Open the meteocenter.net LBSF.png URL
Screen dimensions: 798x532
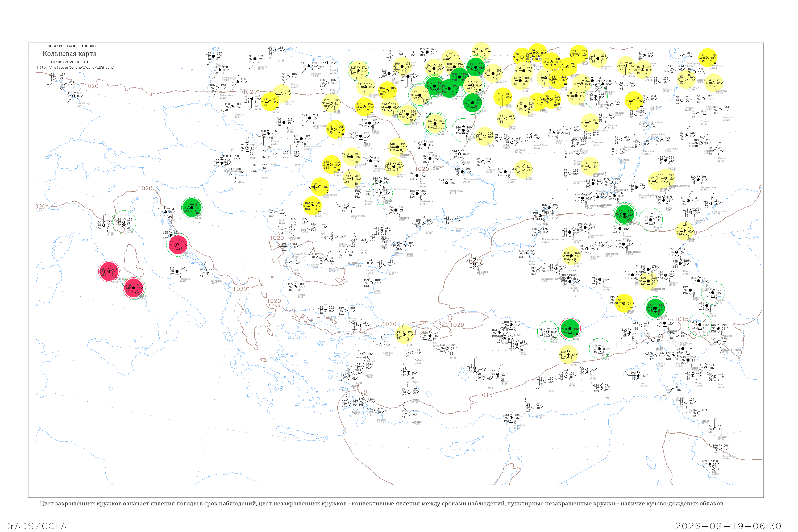(x=76, y=68)
